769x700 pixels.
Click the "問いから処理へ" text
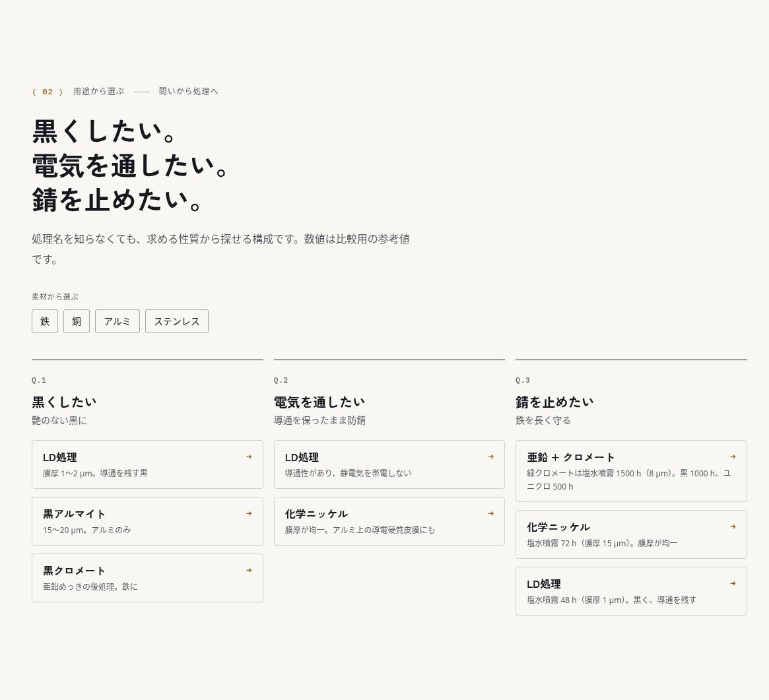click(x=188, y=91)
